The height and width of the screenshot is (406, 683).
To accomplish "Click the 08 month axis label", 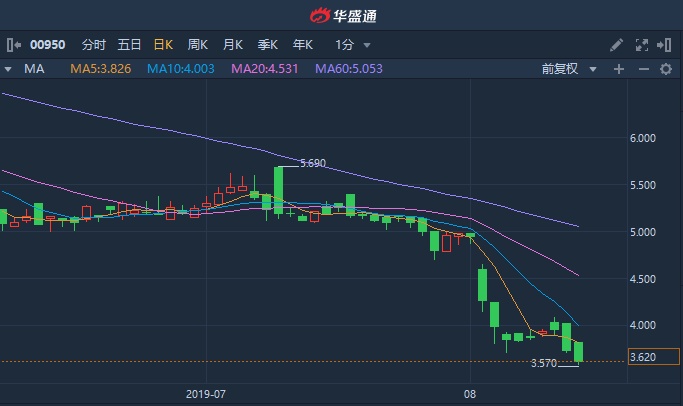I will (470, 394).
